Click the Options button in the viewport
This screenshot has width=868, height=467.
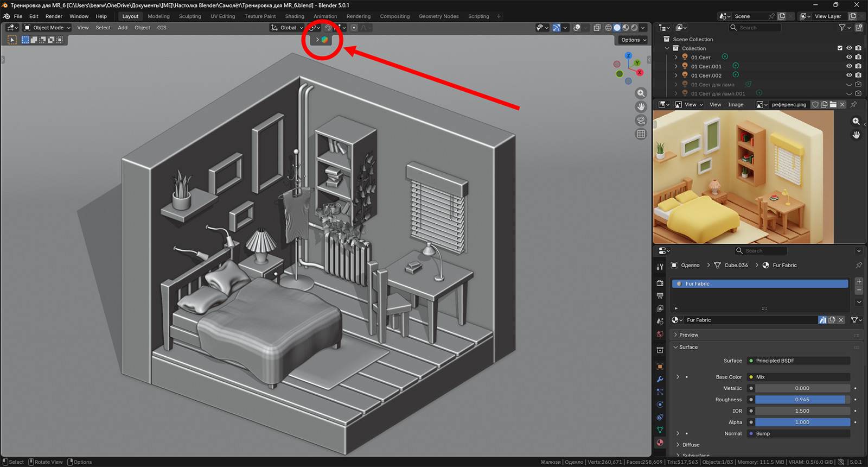click(633, 40)
